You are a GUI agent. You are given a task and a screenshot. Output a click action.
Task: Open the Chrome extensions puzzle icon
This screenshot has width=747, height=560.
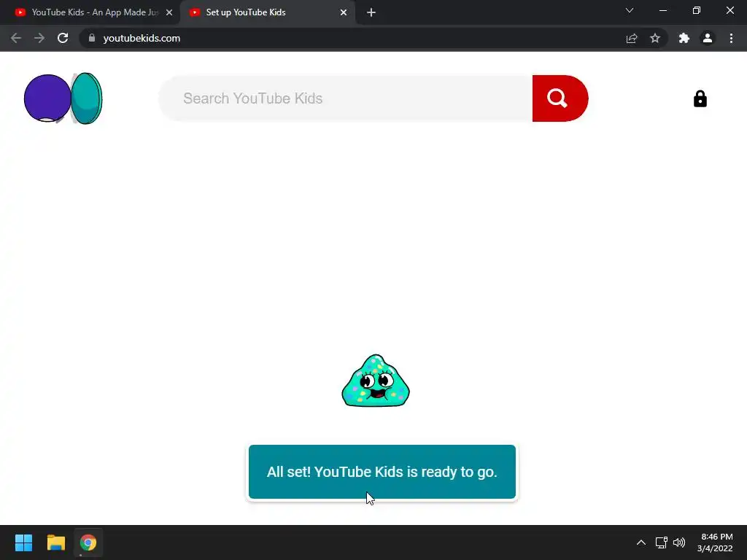tap(684, 38)
